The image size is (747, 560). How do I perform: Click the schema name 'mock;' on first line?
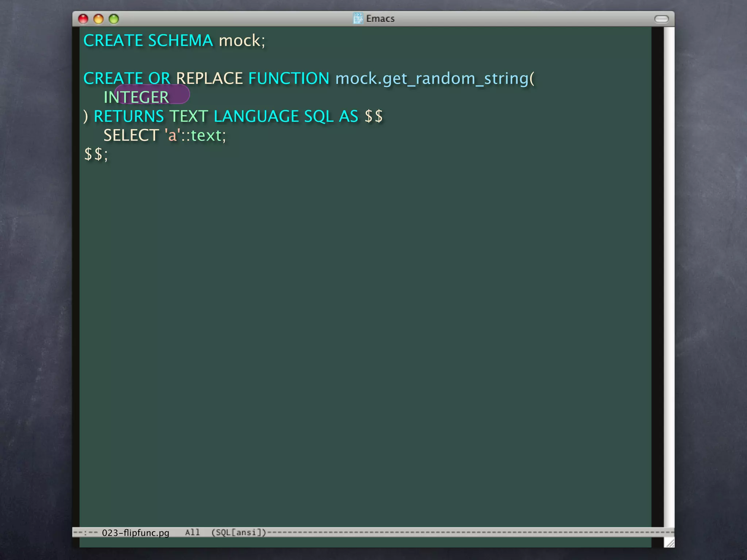(x=242, y=40)
